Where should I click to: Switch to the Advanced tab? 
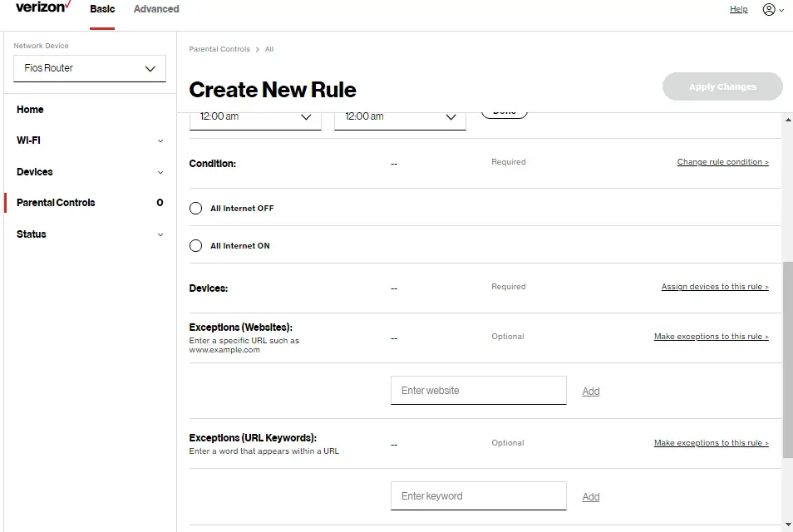tap(155, 9)
